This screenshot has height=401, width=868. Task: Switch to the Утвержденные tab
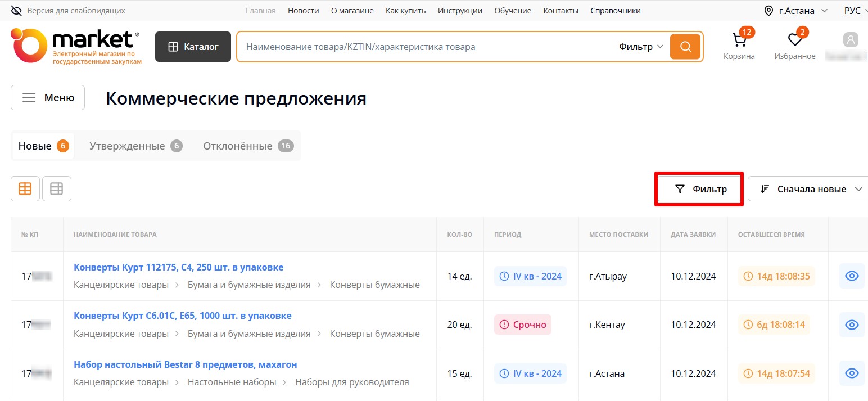135,146
